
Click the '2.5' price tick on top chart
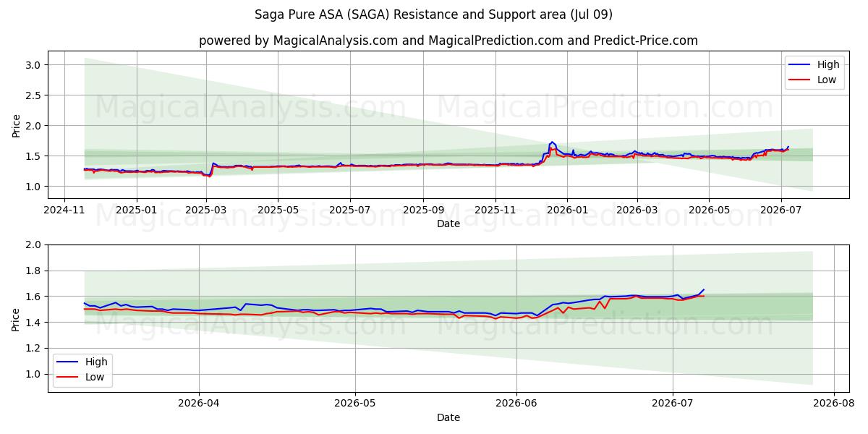(x=35, y=95)
